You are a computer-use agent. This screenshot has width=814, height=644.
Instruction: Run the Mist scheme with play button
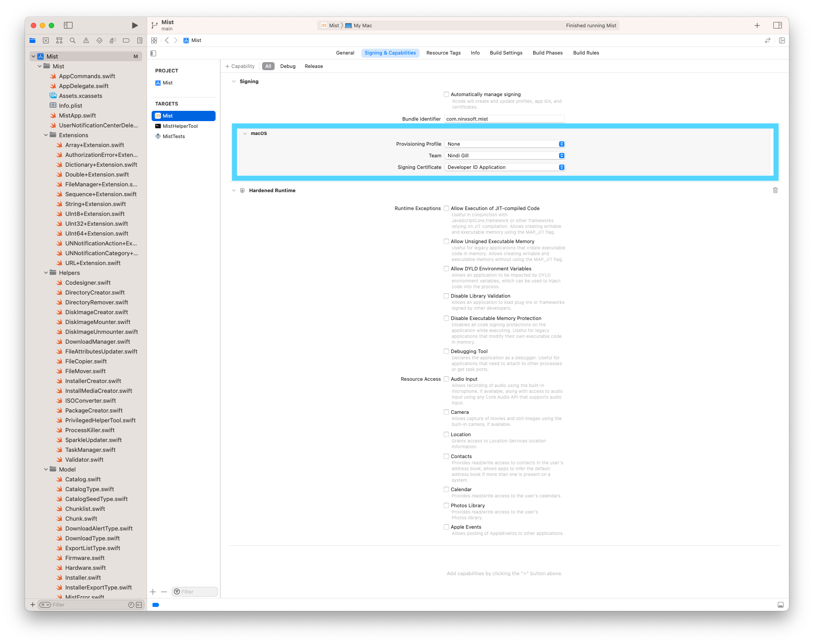point(135,25)
